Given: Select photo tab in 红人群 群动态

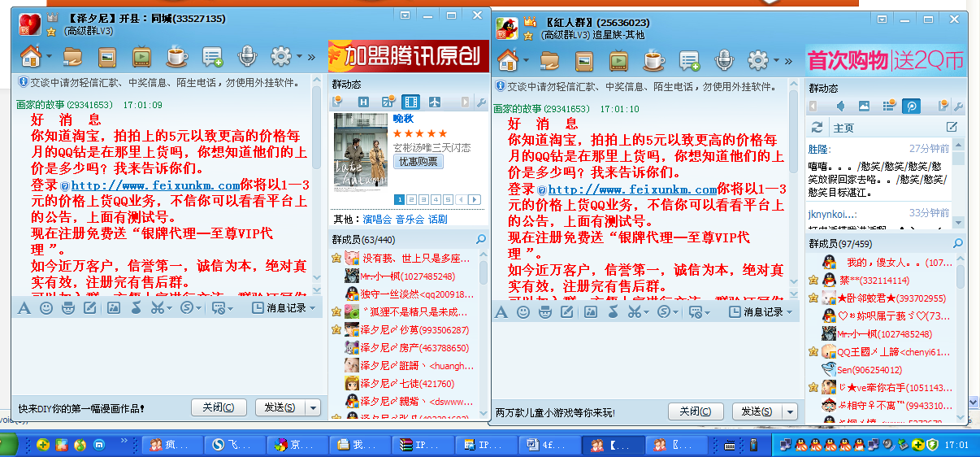Looking at the screenshot, I should click(864, 106).
